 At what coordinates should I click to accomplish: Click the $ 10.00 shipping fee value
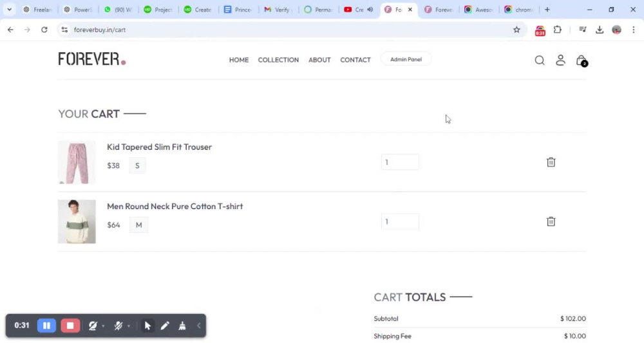point(575,336)
